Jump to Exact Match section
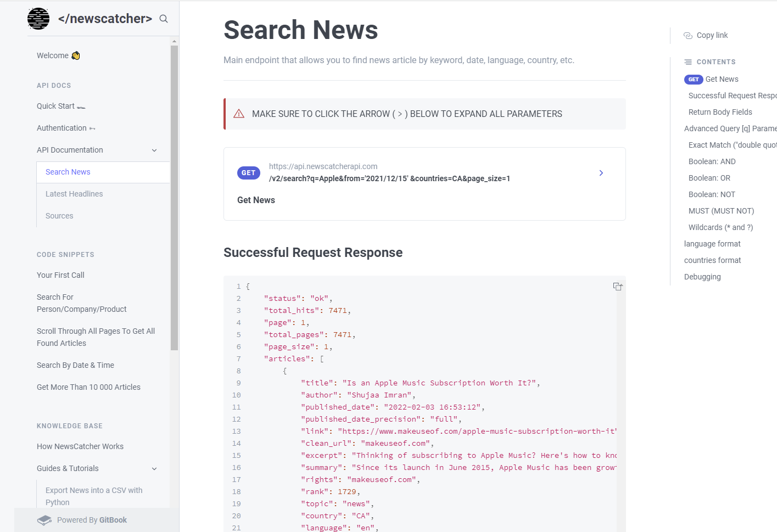The width and height of the screenshot is (777, 532). [733, 145]
